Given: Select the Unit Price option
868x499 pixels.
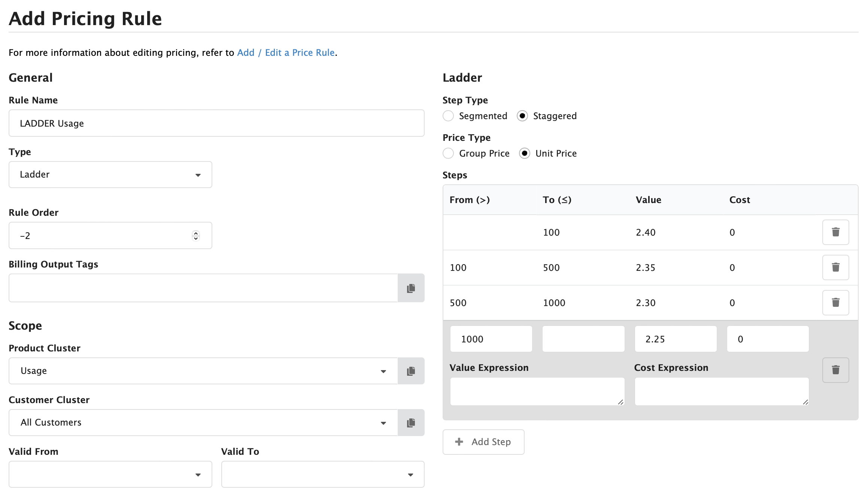Looking at the screenshot, I should point(525,153).
